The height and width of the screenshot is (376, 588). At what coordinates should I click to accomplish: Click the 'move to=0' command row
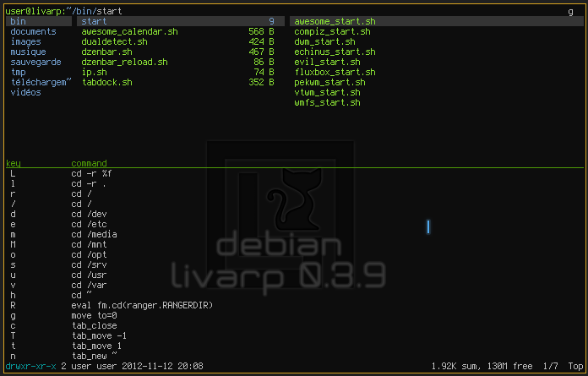(94, 315)
